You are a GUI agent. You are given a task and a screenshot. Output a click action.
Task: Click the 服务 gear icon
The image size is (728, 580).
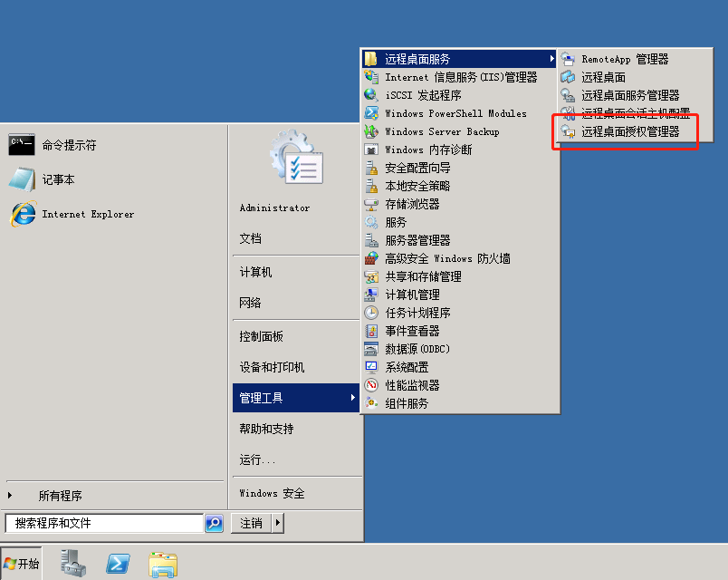tap(370, 222)
